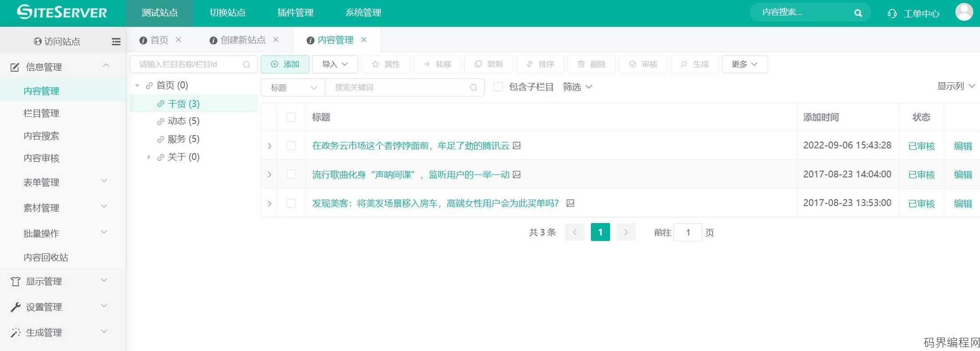980x351 pixels.
Task: Click the page number jump input
Action: 688,232
